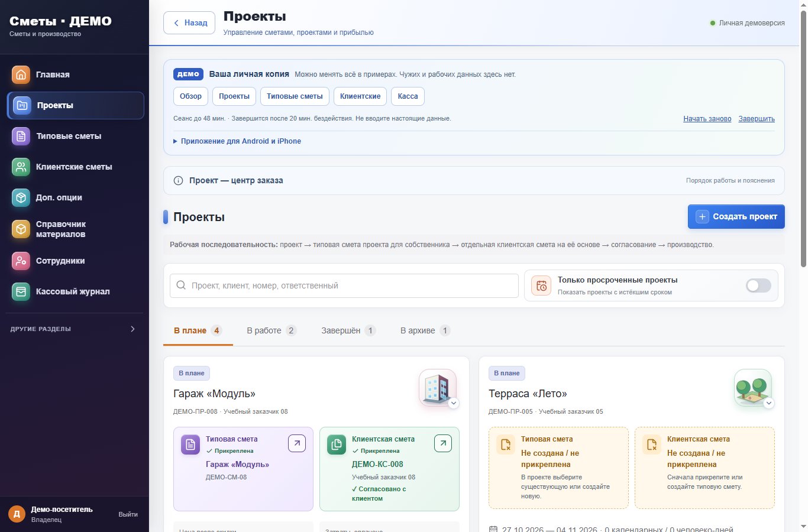Viewport: 808px width, 532px height.
Task: Click Выйти to log out
Action: (128, 514)
